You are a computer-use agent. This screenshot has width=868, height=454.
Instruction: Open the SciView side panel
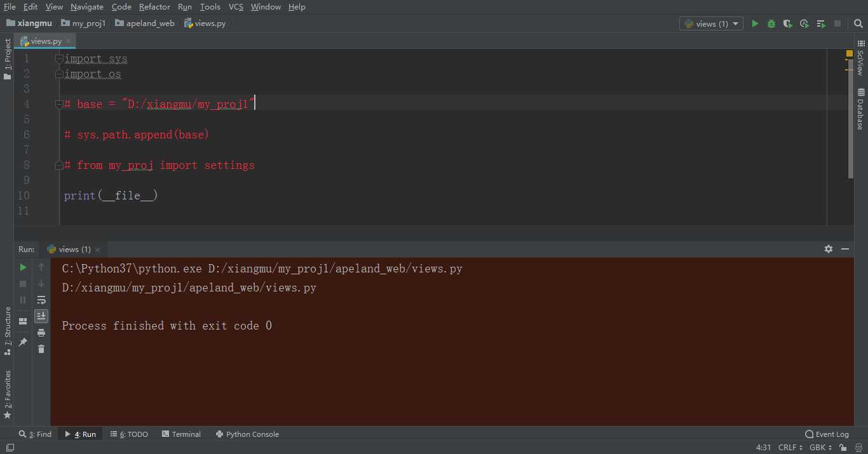click(860, 59)
